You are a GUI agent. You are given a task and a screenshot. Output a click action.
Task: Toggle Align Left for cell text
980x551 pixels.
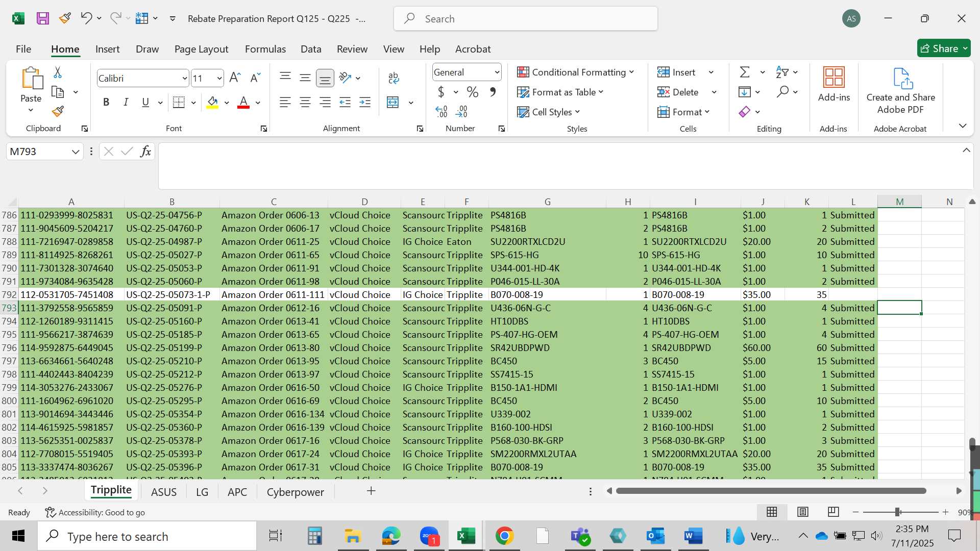click(285, 103)
